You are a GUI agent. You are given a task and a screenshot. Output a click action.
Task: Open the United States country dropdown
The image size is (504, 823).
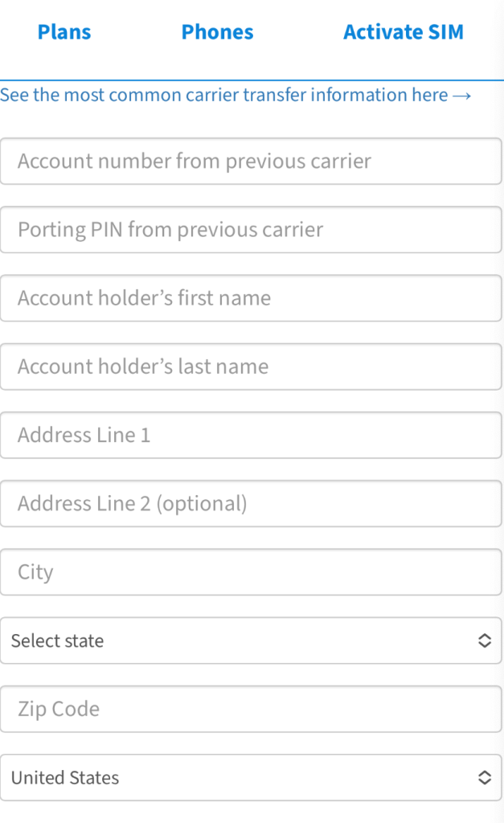click(251, 777)
